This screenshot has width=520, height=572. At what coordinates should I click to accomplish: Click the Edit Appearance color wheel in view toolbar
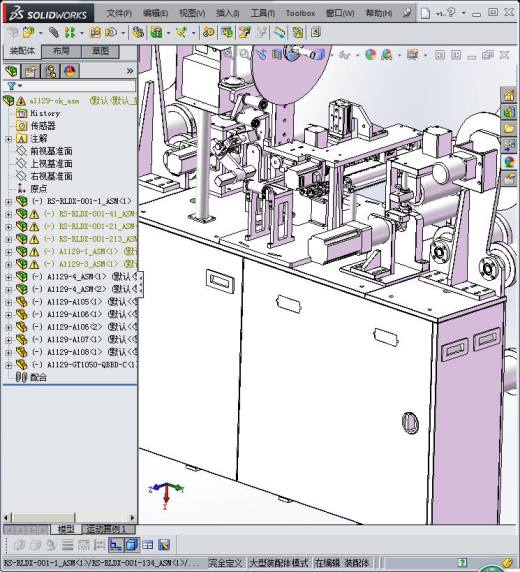click(x=370, y=55)
